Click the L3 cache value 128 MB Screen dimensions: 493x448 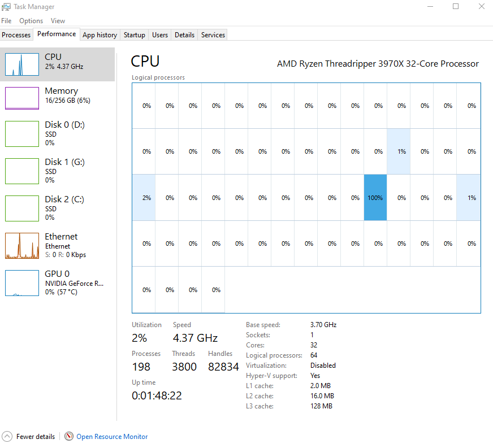(x=321, y=406)
